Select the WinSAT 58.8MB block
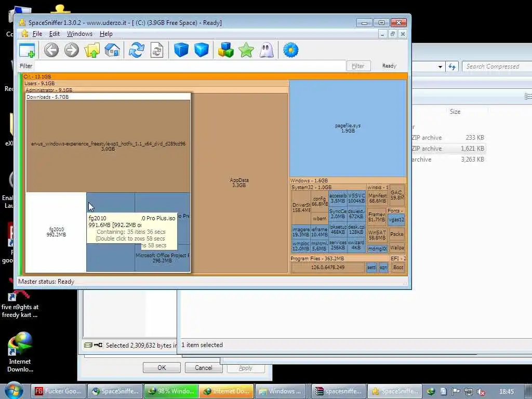532x399 pixels. tap(377, 235)
